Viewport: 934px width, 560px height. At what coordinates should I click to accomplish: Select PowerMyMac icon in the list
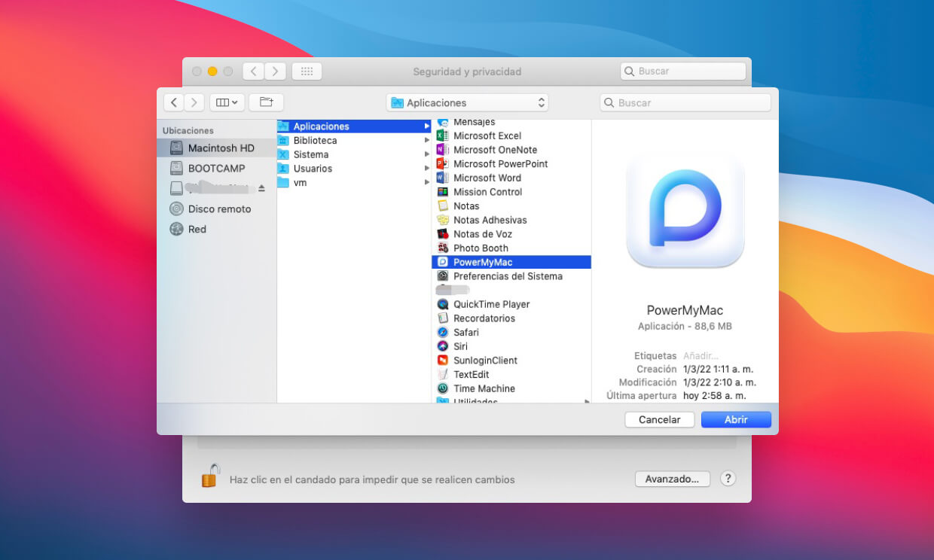point(443,262)
